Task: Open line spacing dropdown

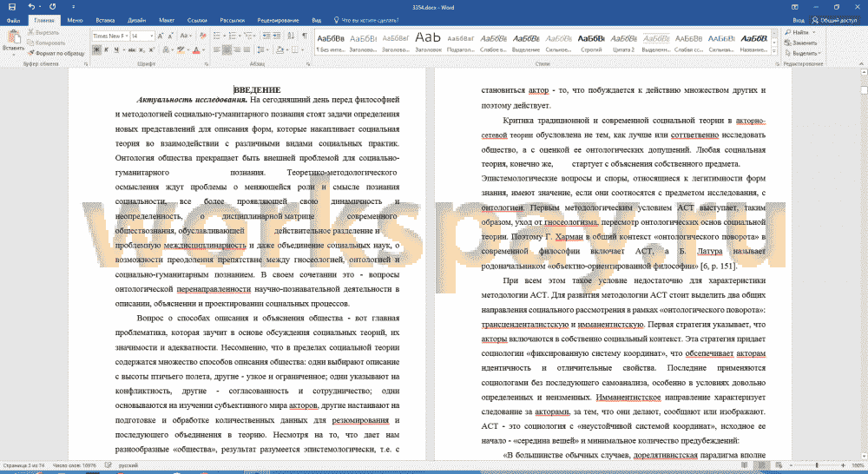Action: pos(267,49)
